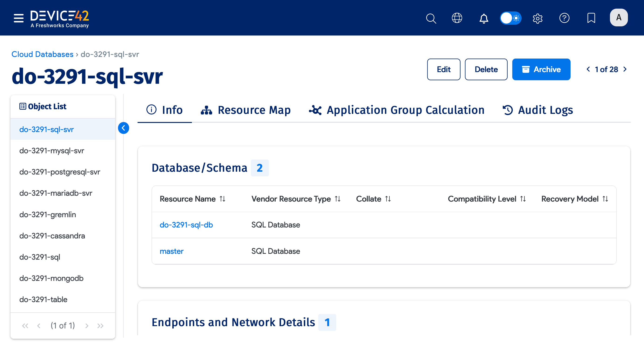
Task: Open the help question mark icon
Action: click(564, 18)
